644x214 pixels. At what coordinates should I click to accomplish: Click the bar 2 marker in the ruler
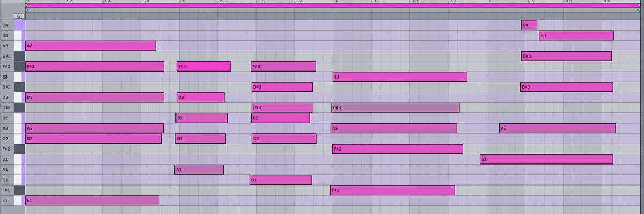[182, 2]
